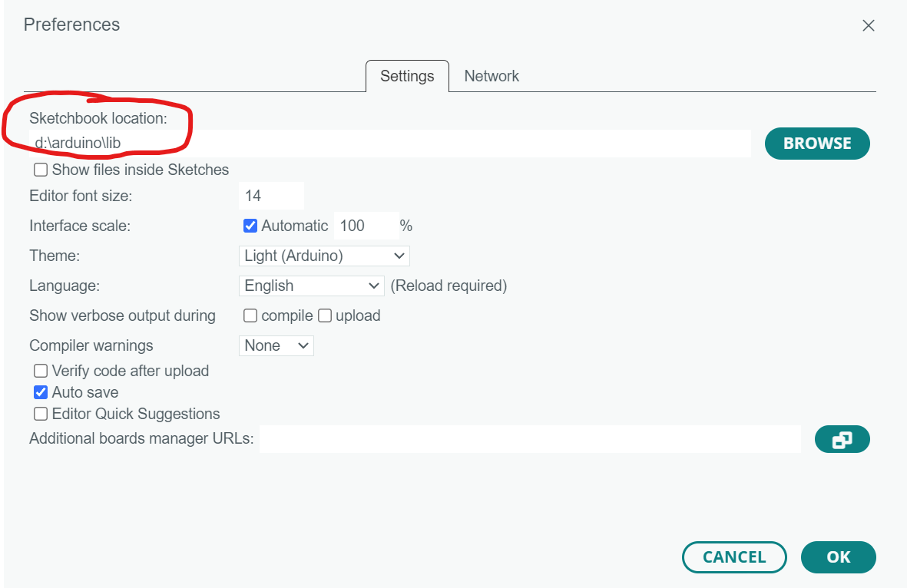Disable the Auto save checkbox
The image size is (907, 588).
pos(41,392)
